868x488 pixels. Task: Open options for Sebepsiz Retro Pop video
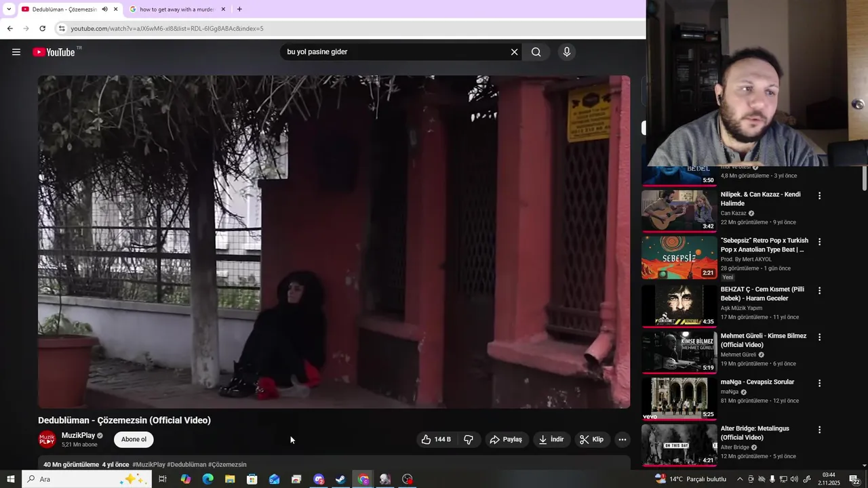[819, 242]
